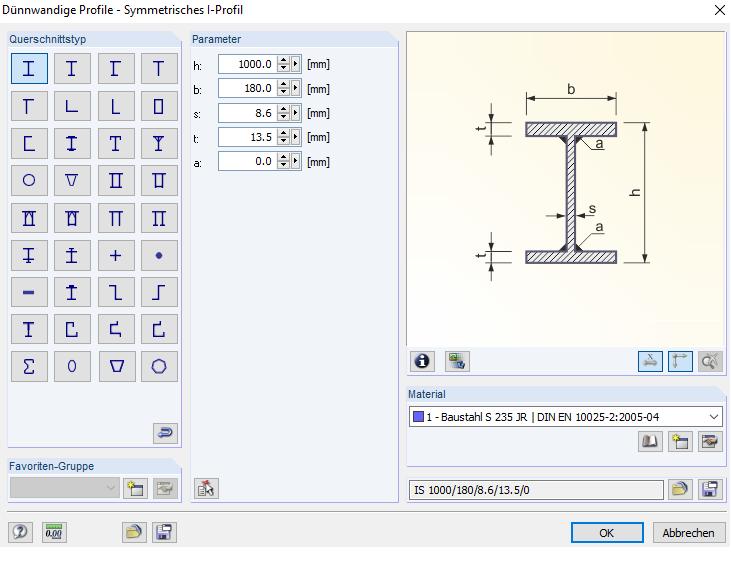Viewport: 731px width, 575px height.
Task: Pick the polygon pipe profile icon
Action: coord(159,367)
